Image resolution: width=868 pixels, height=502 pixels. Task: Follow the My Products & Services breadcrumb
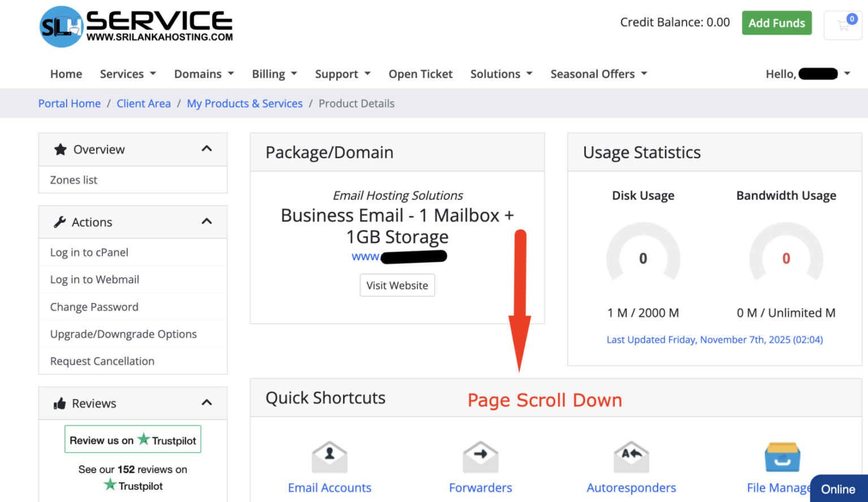pos(245,103)
